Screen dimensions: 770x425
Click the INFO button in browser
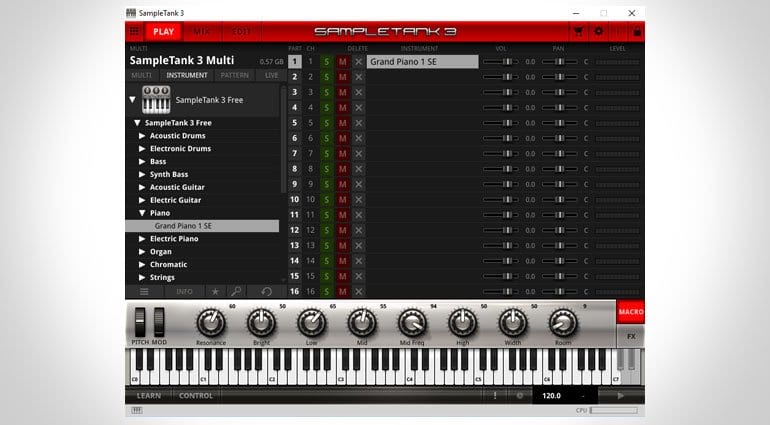tap(184, 291)
